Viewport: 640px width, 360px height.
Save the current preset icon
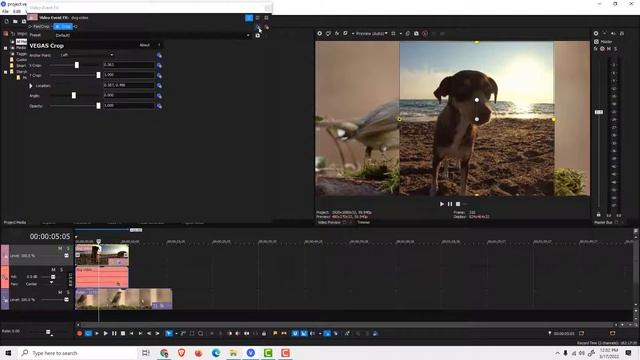pos(258,36)
